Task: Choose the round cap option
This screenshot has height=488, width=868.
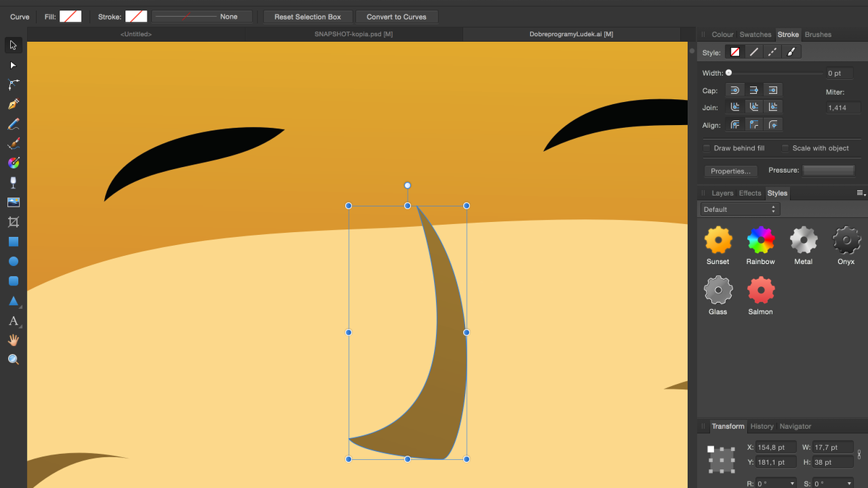Action: tap(735, 90)
